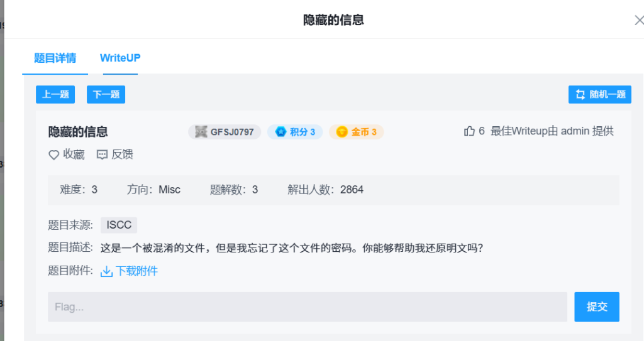Click the 最佳Writeup由 admin 提供 text
This screenshot has height=341, width=644.
(x=552, y=131)
